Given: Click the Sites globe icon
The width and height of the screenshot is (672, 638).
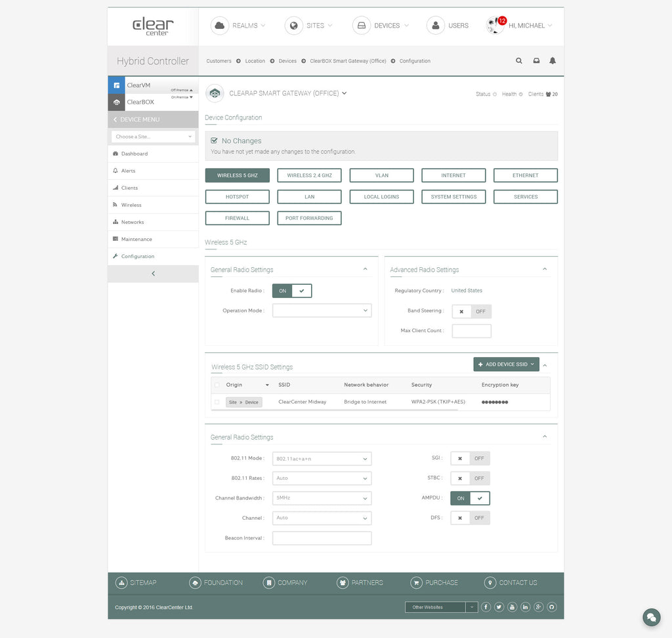Looking at the screenshot, I should 293,26.
